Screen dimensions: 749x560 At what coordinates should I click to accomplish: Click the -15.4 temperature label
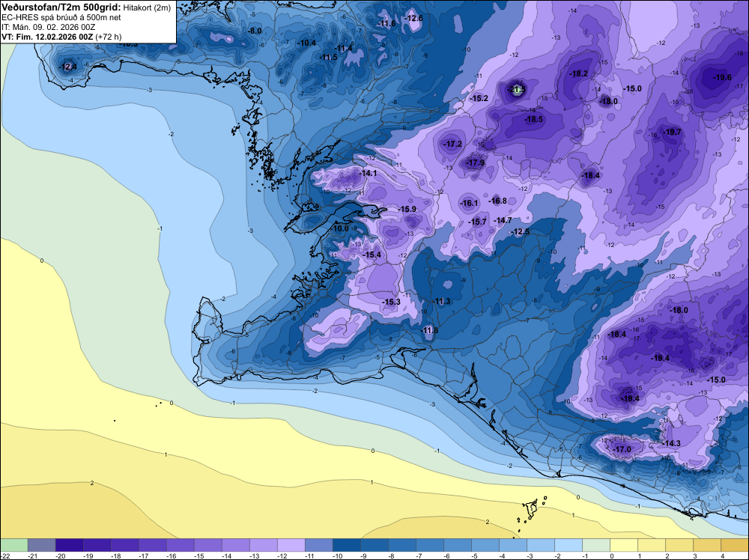click(x=372, y=255)
